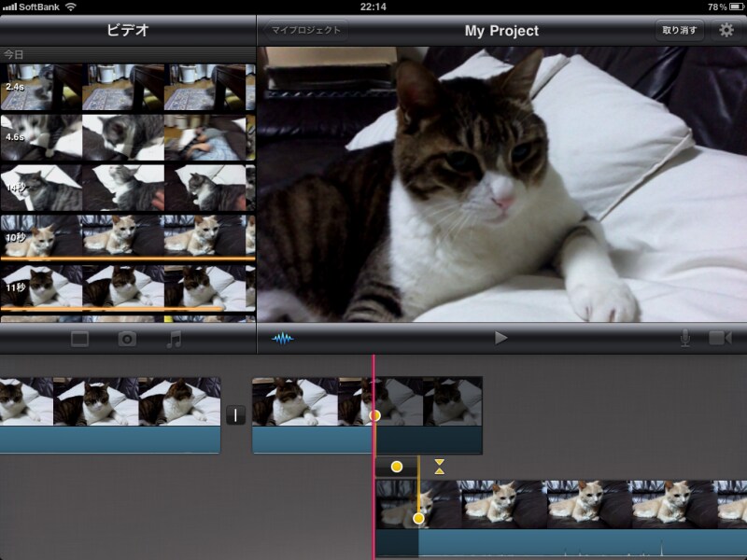
Task: Tap the transition icon between timeline clips
Action: click(236, 415)
